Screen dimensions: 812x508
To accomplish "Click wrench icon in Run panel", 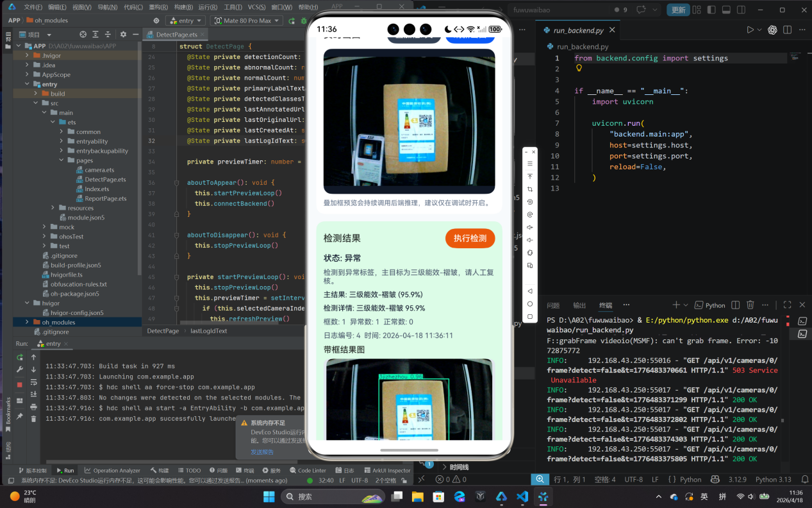I will point(20,369).
